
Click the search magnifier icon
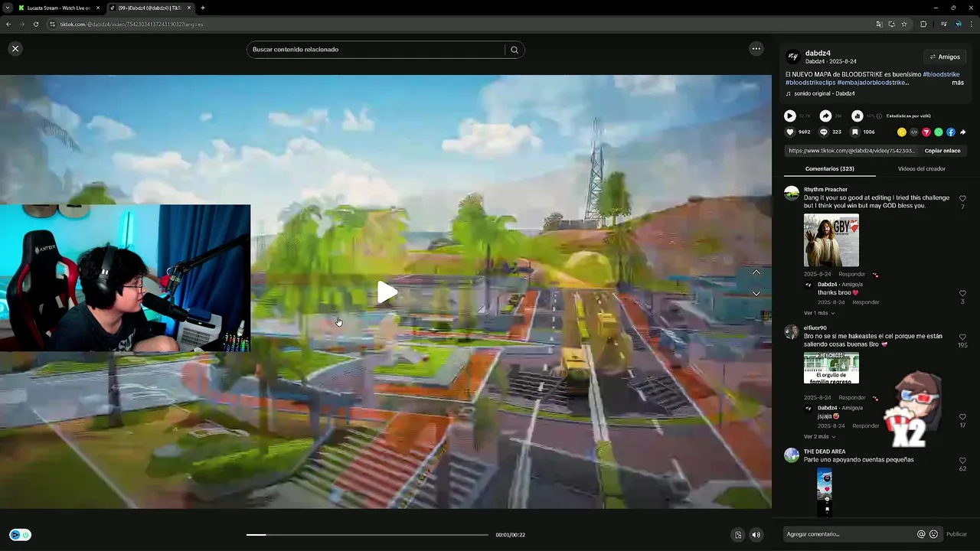click(x=514, y=50)
